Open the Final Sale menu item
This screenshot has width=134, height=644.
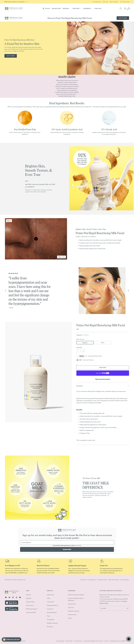pyautogui.click(x=98, y=8)
